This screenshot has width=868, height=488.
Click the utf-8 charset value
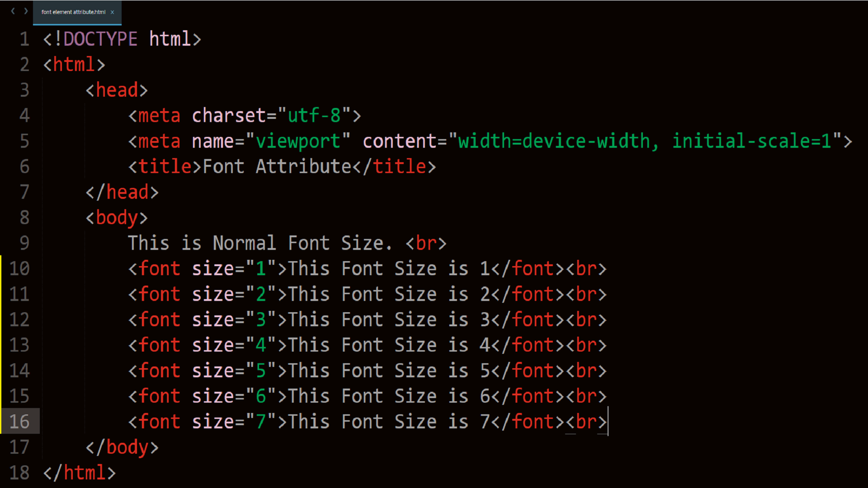coord(314,116)
